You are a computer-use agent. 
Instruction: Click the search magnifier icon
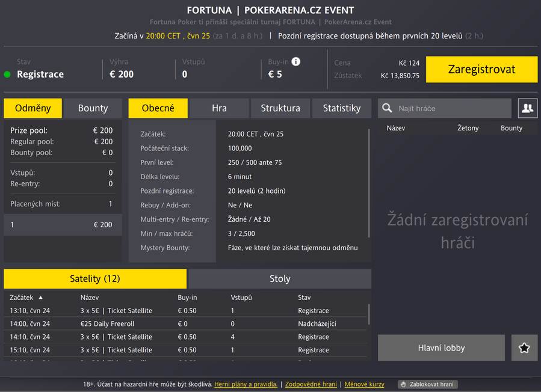pyautogui.click(x=387, y=108)
